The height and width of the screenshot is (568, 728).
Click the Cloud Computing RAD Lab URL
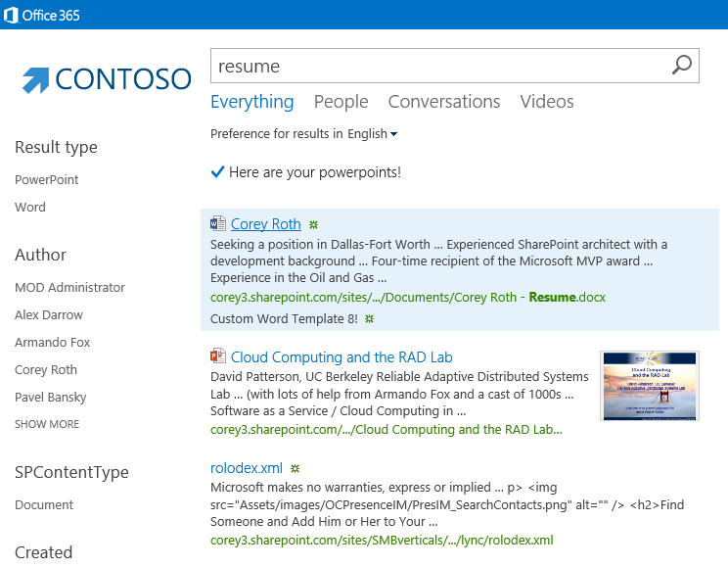[387, 430]
